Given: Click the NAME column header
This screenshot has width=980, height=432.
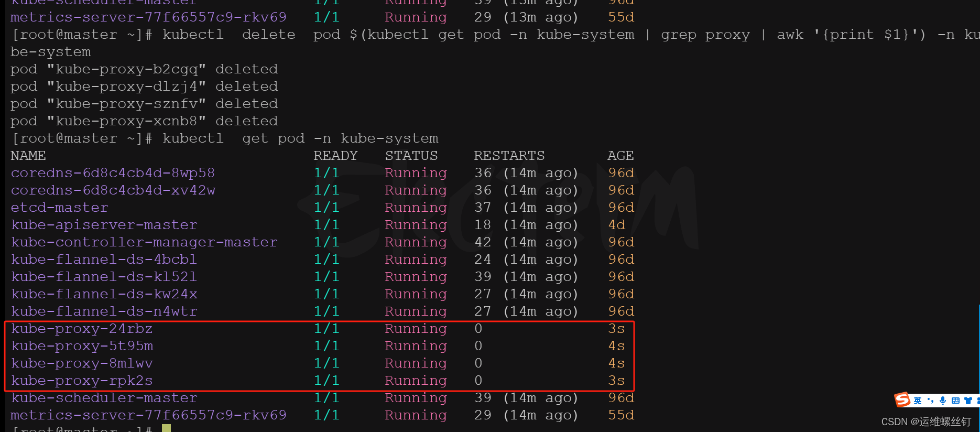Looking at the screenshot, I should (x=28, y=156).
